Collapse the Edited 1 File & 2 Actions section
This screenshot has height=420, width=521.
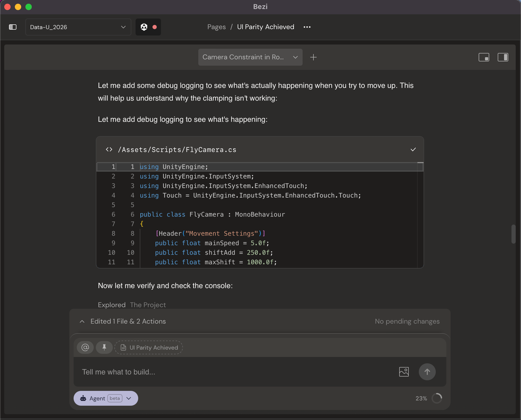[x=82, y=321]
